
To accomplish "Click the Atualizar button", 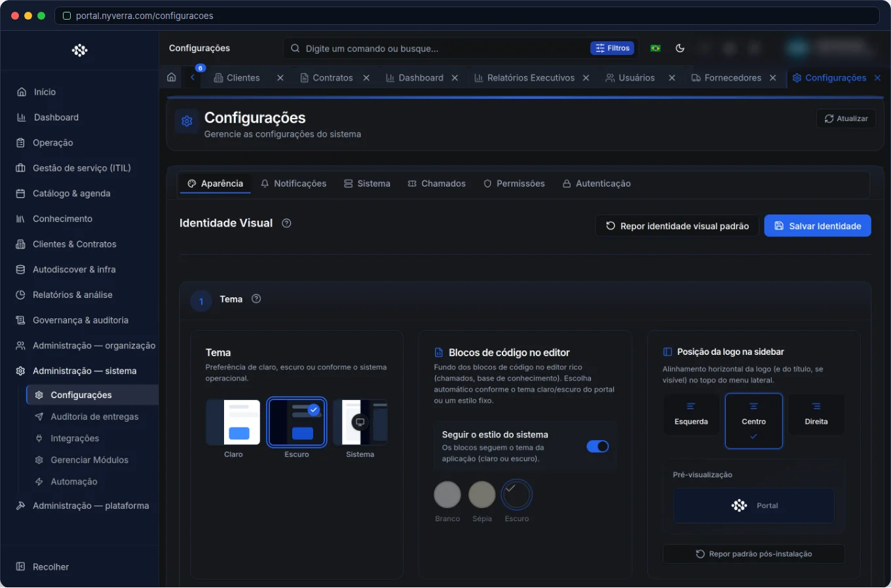I will click(x=846, y=119).
